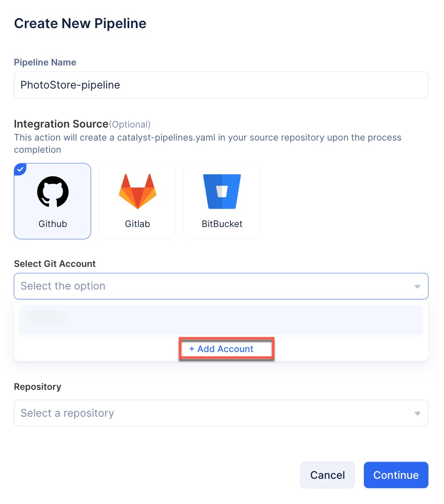
Task: Click the + Add Account link
Action: pyautogui.click(x=222, y=349)
